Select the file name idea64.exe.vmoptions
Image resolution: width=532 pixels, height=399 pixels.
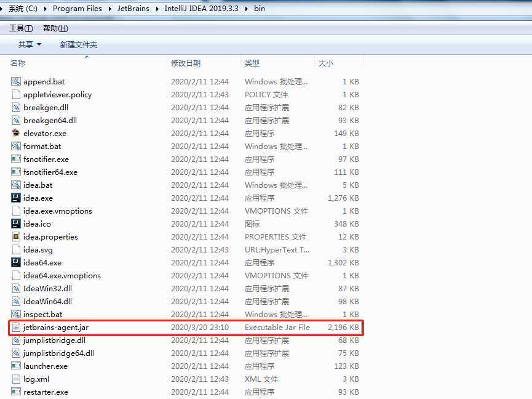click(62, 275)
